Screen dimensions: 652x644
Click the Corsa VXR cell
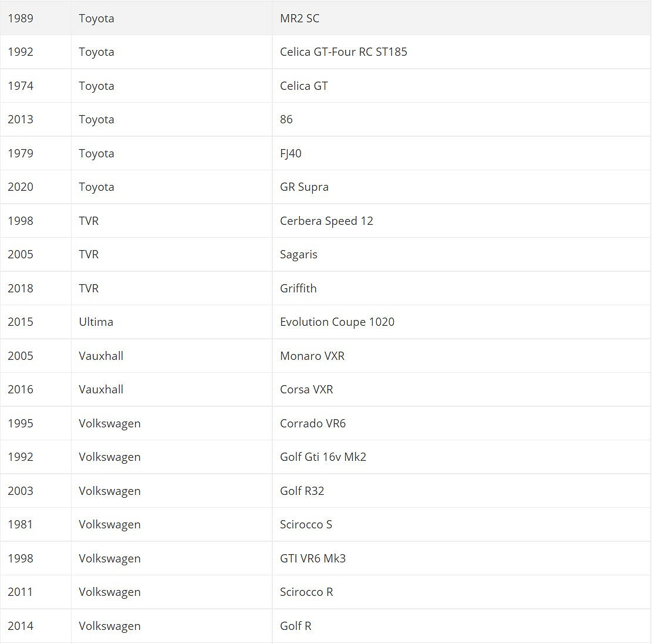click(x=306, y=389)
